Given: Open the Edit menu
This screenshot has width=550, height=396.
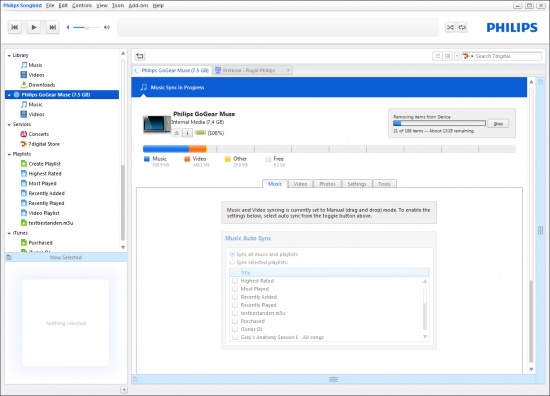Looking at the screenshot, I should 63,6.
